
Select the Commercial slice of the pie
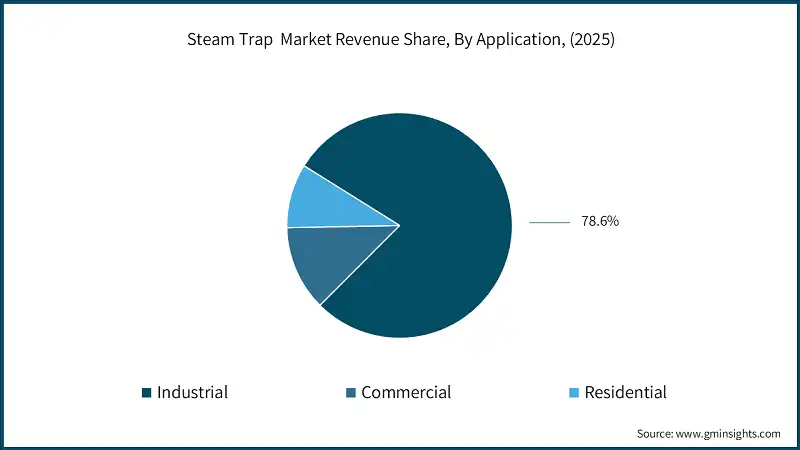330,258
